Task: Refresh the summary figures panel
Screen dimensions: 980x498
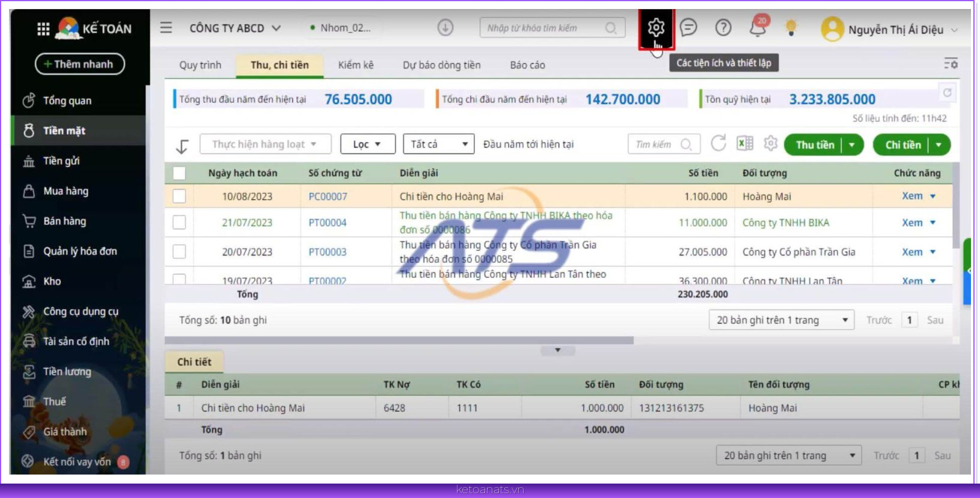Action: 948,93
